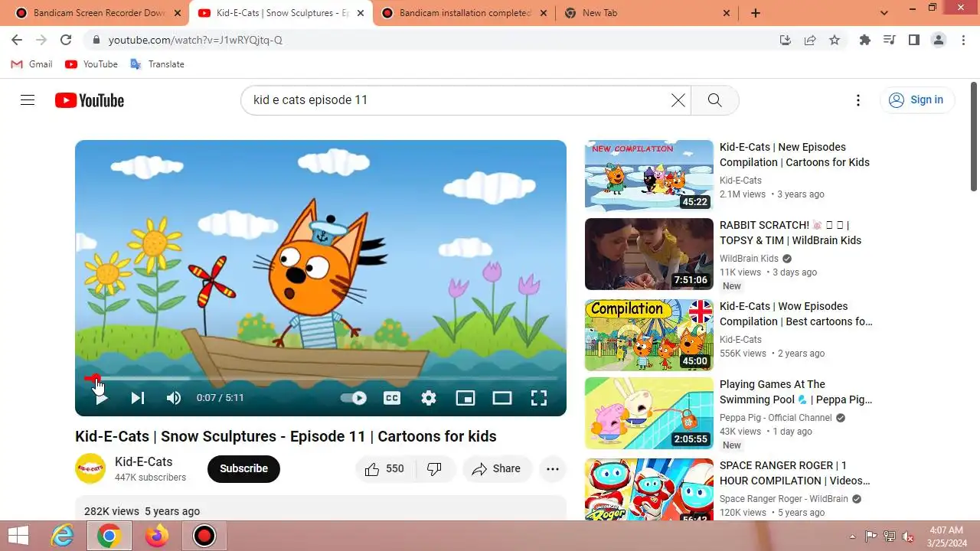The image size is (980, 551).
Task: Open media controls icon in toolbar
Action: click(889, 40)
